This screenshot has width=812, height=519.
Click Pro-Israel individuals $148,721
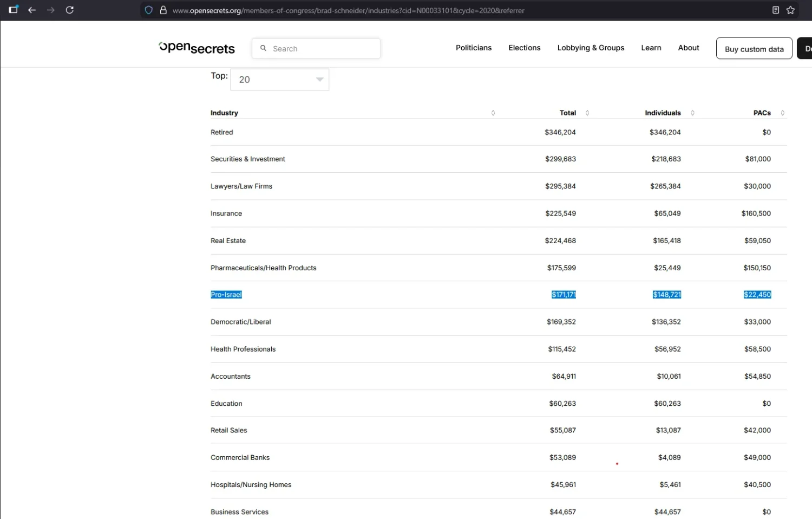point(667,295)
